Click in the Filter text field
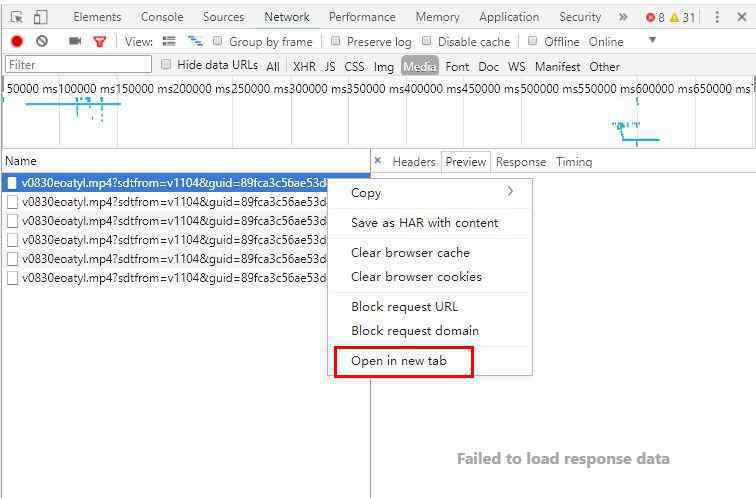Viewport: 756px width, 498px height. pyautogui.click(x=77, y=64)
